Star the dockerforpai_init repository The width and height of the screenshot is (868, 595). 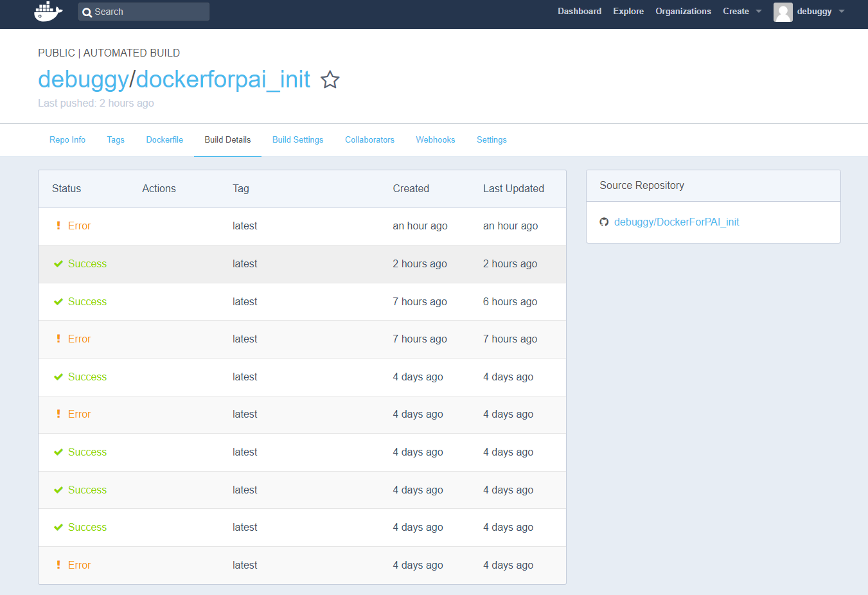[330, 80]
